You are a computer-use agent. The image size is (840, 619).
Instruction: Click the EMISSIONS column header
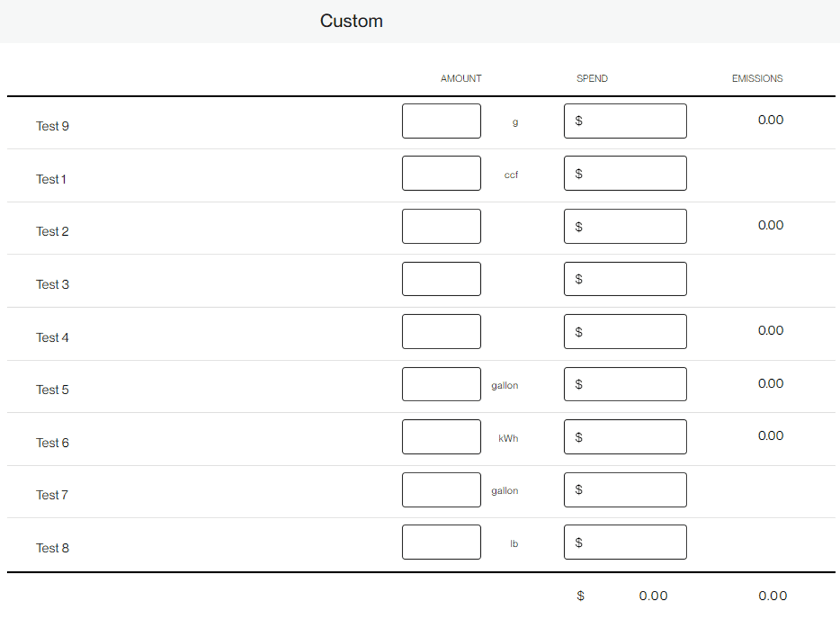pyautogui.click(x=757, y=79)
